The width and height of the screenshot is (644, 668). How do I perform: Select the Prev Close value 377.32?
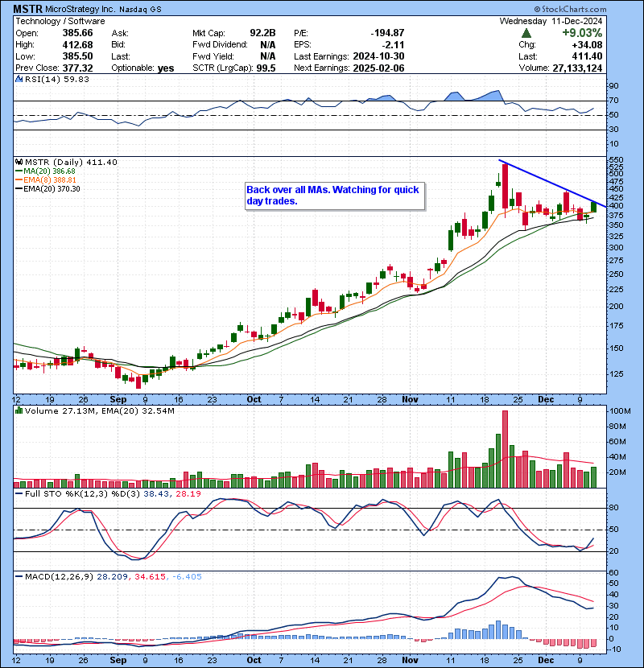coord(77,68)
